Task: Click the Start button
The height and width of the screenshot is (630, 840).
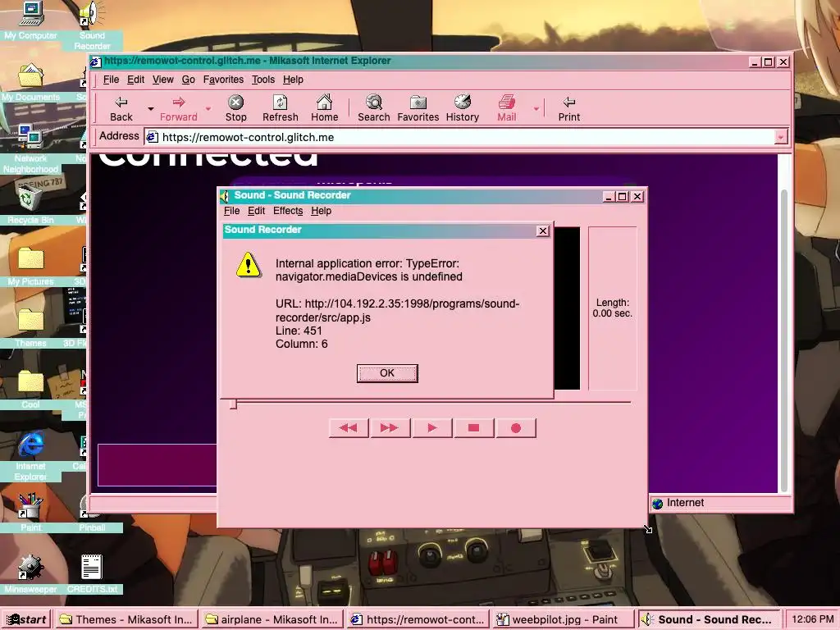Action: (x=26, y=619)
